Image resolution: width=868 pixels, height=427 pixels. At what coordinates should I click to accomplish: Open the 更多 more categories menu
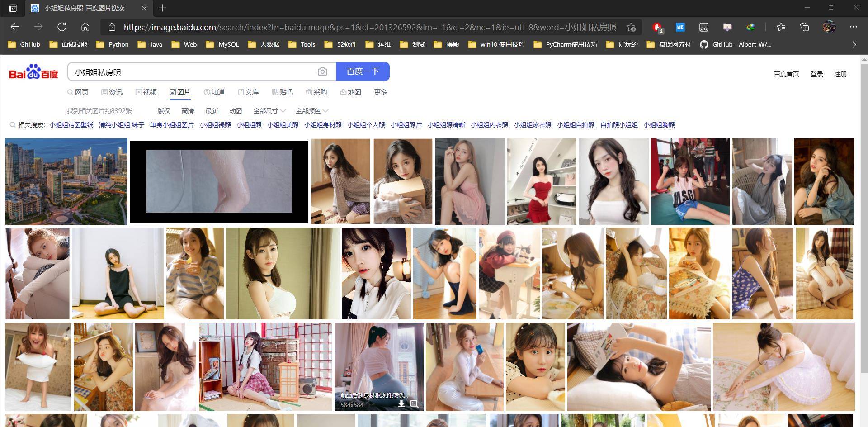click(381, 92)
